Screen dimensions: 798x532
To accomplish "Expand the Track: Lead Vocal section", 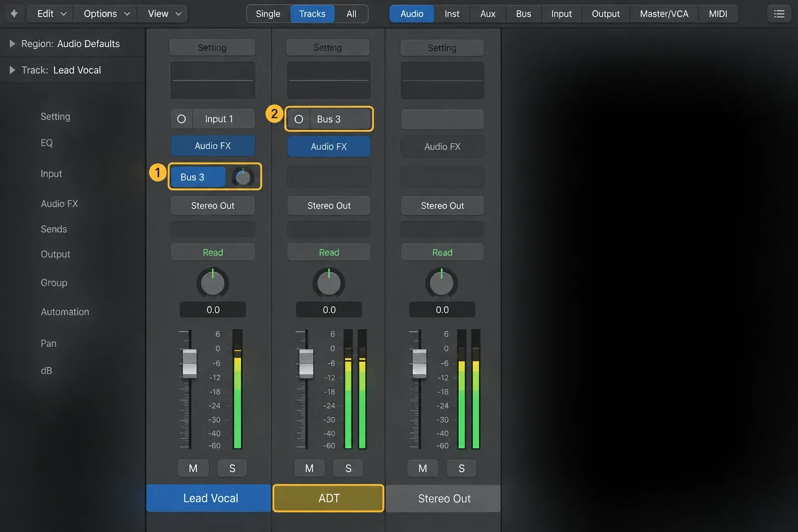I will (12, 70).
